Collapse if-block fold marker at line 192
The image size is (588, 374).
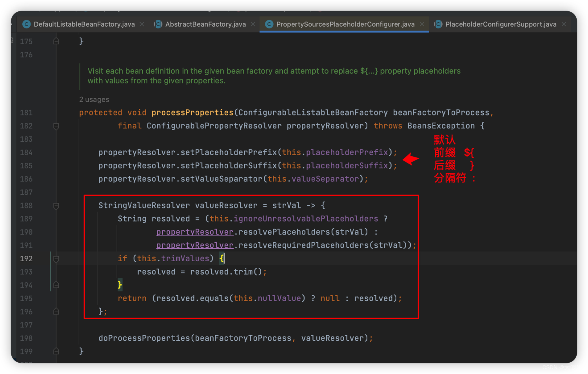coord(56,259)
